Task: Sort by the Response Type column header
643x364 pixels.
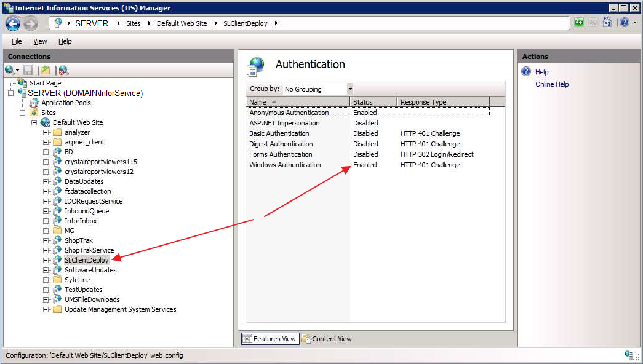Action: 443,101
